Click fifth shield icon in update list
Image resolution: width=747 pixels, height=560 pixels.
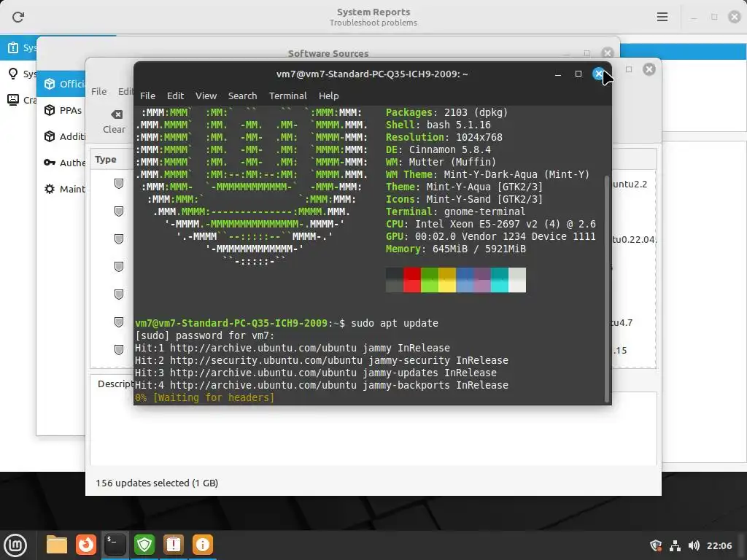pos(119,295)
